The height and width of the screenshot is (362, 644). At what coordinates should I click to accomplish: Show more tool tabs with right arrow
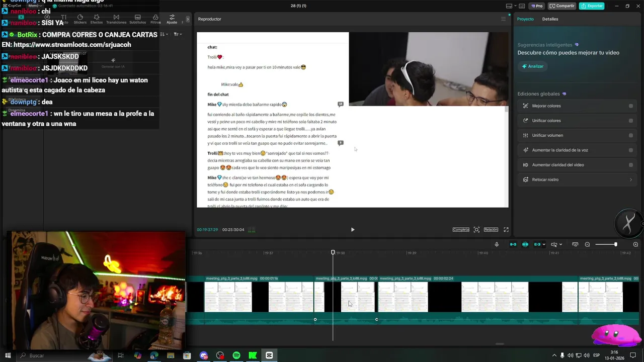(x=188, y=19)
